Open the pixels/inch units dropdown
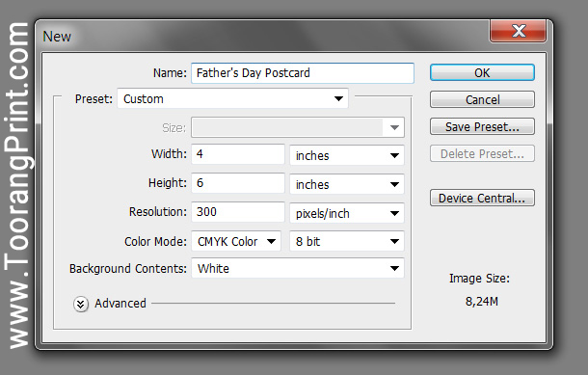588x375 pixels. pos(347,213)
